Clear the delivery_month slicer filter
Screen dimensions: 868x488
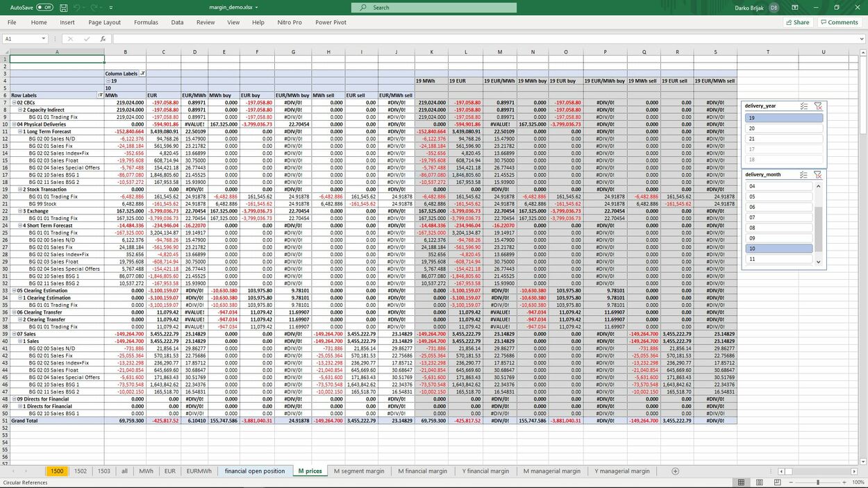(819, 174)
